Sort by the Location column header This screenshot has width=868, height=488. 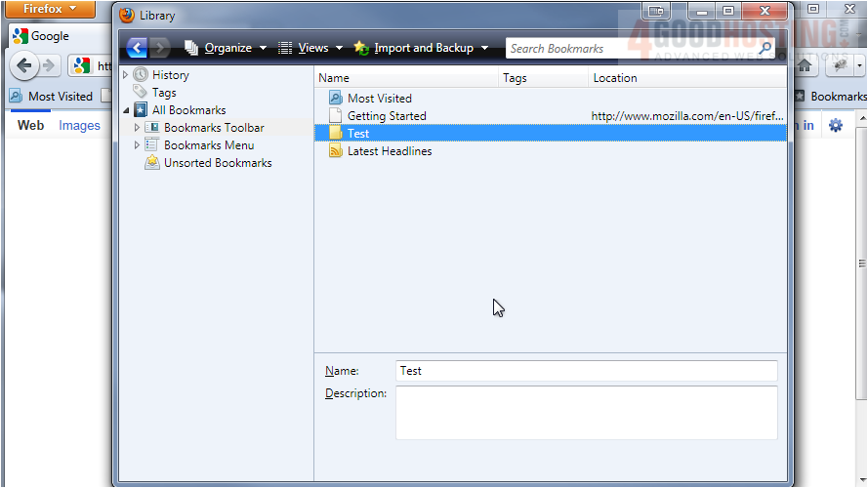pos(686,78)
